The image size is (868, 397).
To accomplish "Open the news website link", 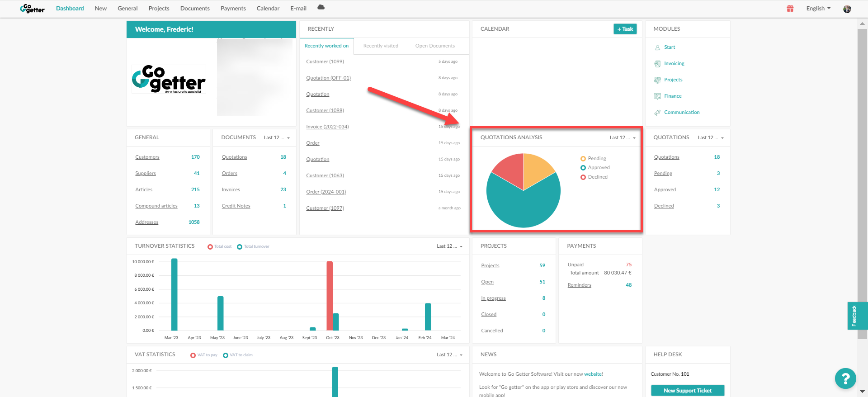I will (x=594, y=374).
